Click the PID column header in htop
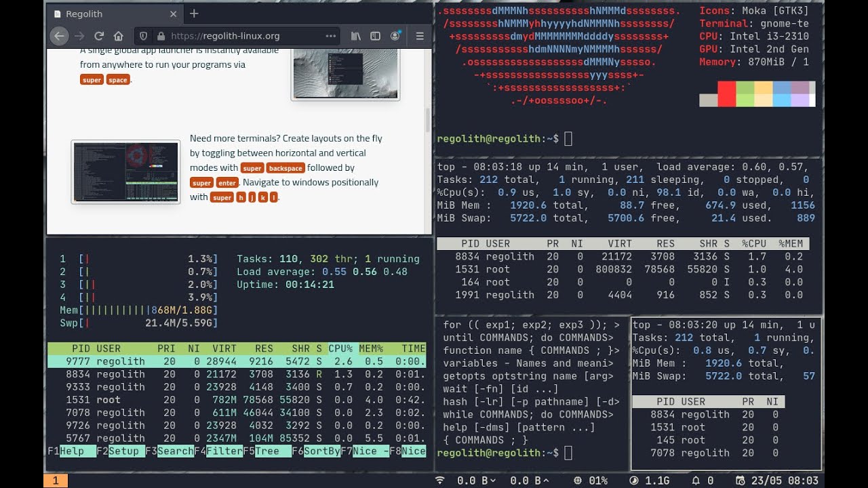Viewport: 868px width, 488px height. [81, 348]
